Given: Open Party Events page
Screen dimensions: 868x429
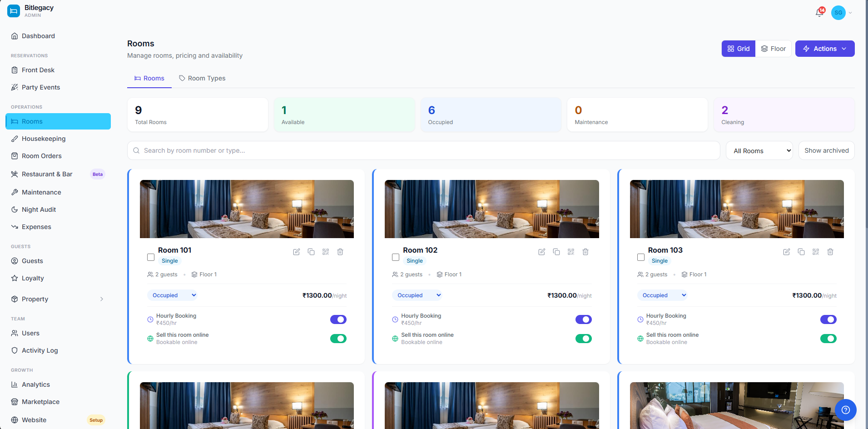Looking at the screenshot, I should (58, 87).
